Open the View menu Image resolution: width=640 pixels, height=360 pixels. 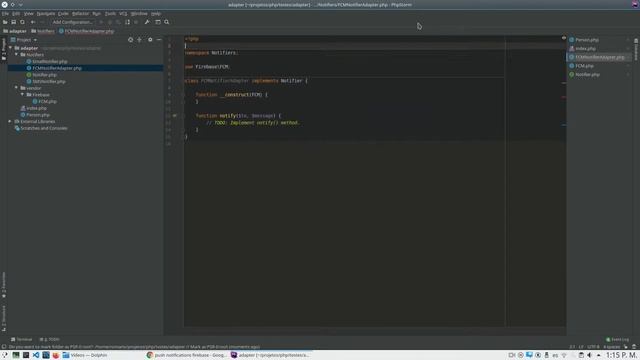click(29, 13)
